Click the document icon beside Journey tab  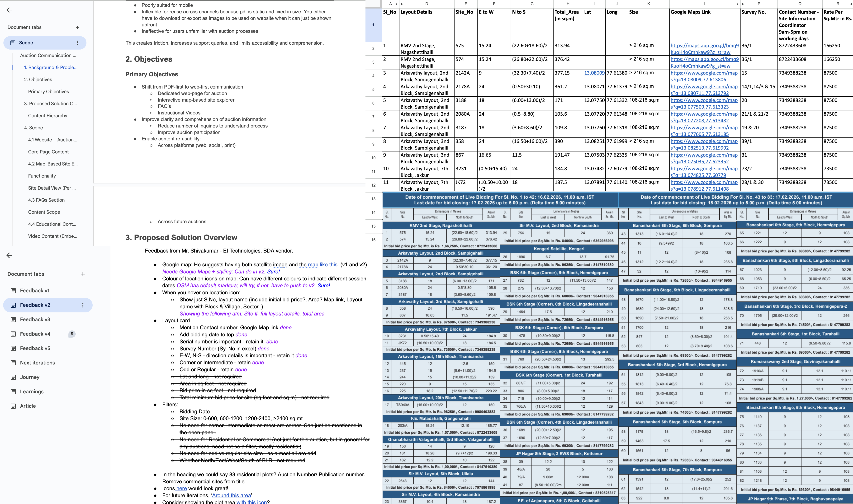point(13,377)
